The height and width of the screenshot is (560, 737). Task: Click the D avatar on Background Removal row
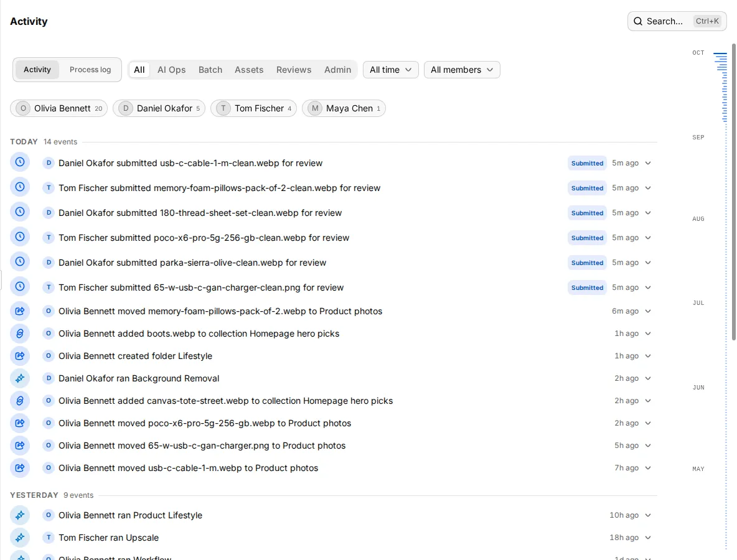[49, 378]
